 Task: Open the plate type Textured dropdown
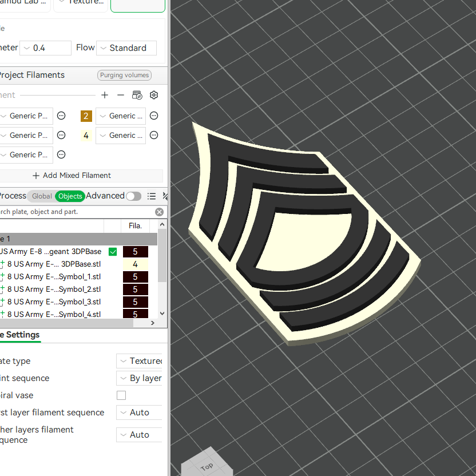tap(140, 361)
